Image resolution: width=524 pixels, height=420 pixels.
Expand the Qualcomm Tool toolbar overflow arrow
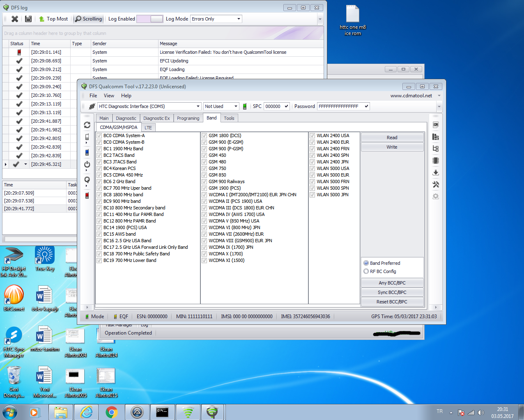pos(439,106)
